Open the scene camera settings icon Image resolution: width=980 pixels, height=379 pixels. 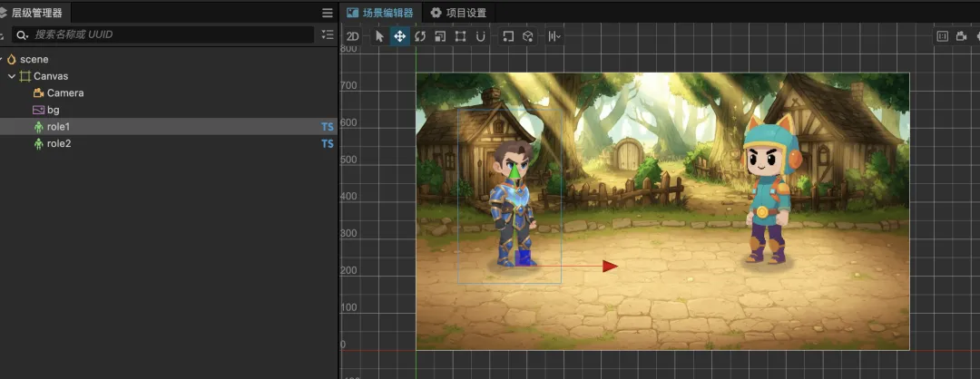962,36
